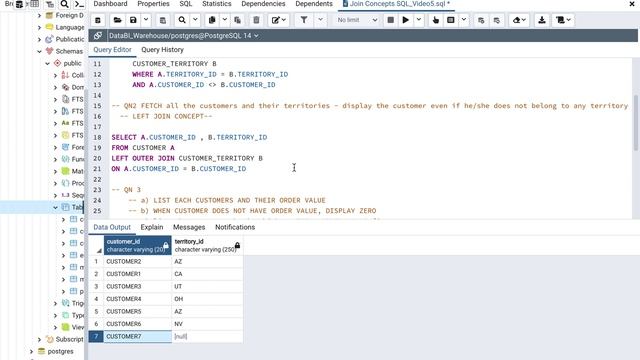Select the [null] territory cell
This screenshot has width=640, height=360.
pyautogui.click(x=207, y=337)
